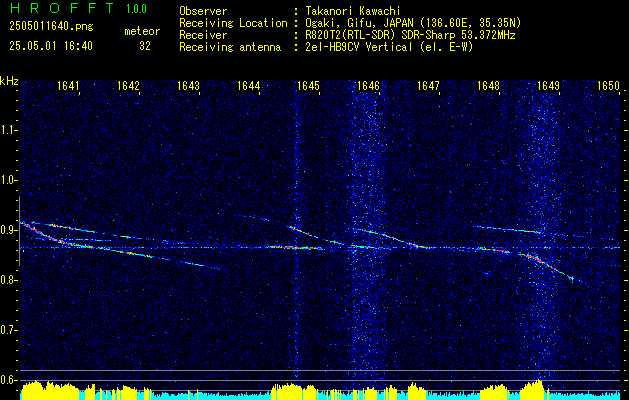The width and height of the screenshot is (629, 400).
Task: Click the 1641 time marker
Action: click(68, 86)
